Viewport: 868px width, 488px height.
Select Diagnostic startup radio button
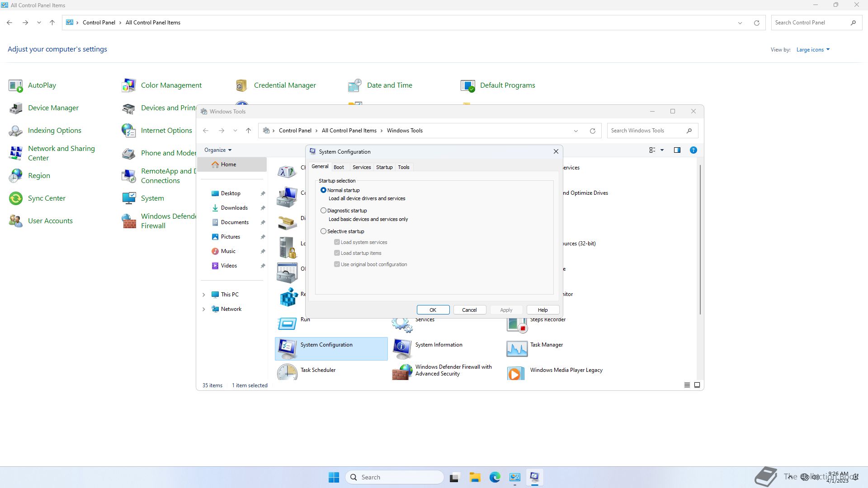tap(323, 211)
